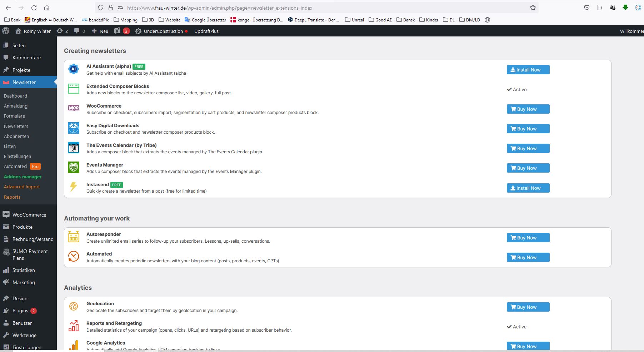This screenshot has width=644, height=352.
Task: Open Reports submenu link
Action: point(12,197)
